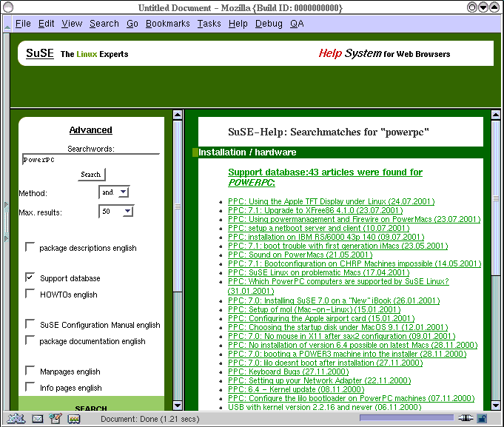
Task: Open the Go menu
Action: [132, 24]
